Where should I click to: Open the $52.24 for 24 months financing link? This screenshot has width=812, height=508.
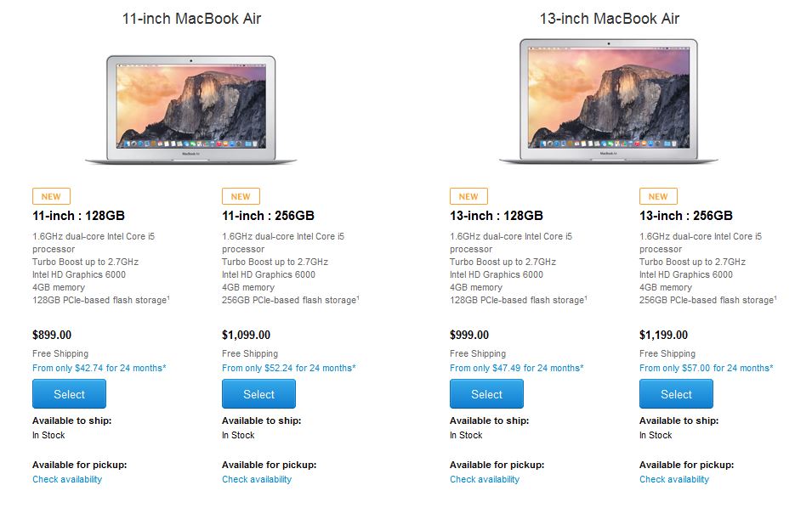(288, 368)
